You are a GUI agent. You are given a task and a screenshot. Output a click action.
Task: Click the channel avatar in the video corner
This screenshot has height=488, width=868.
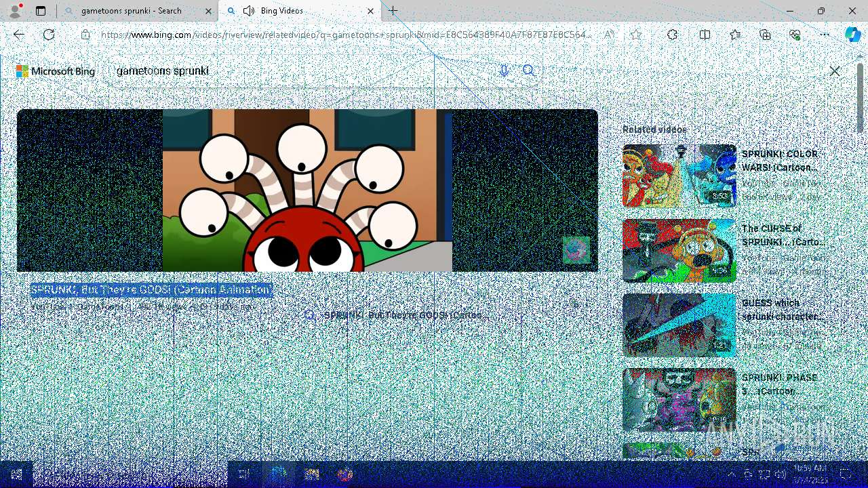pos(576,250)
